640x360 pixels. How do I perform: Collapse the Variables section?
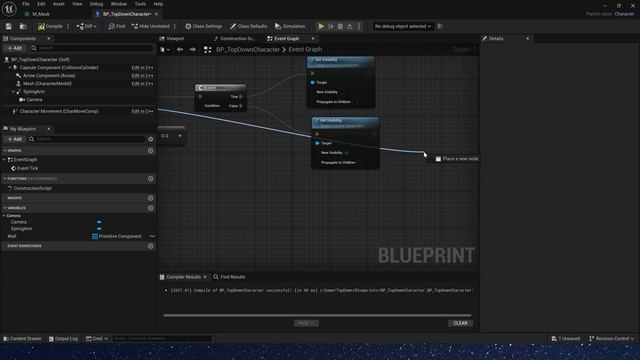[x=5, y=208]
